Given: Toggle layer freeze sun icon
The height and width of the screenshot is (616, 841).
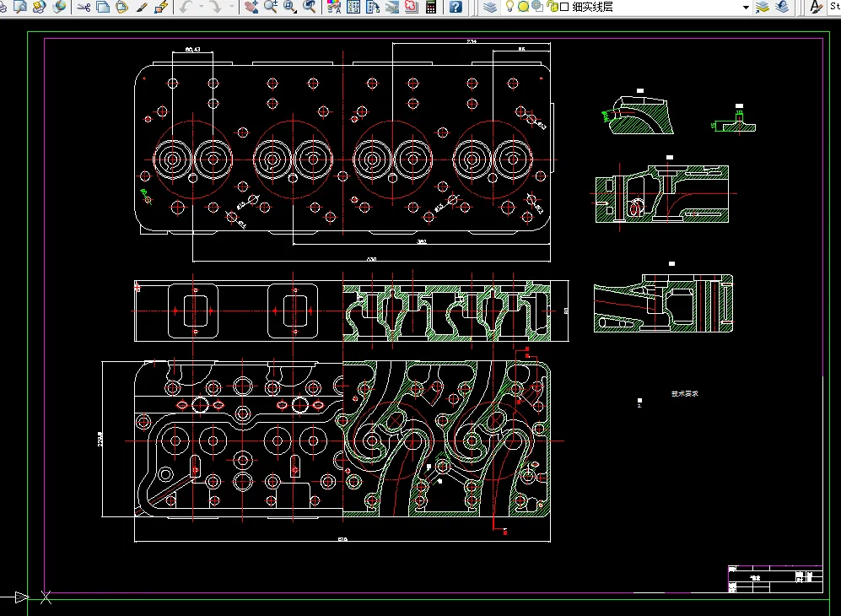Looking at the screenshot, I should (523, 7).
